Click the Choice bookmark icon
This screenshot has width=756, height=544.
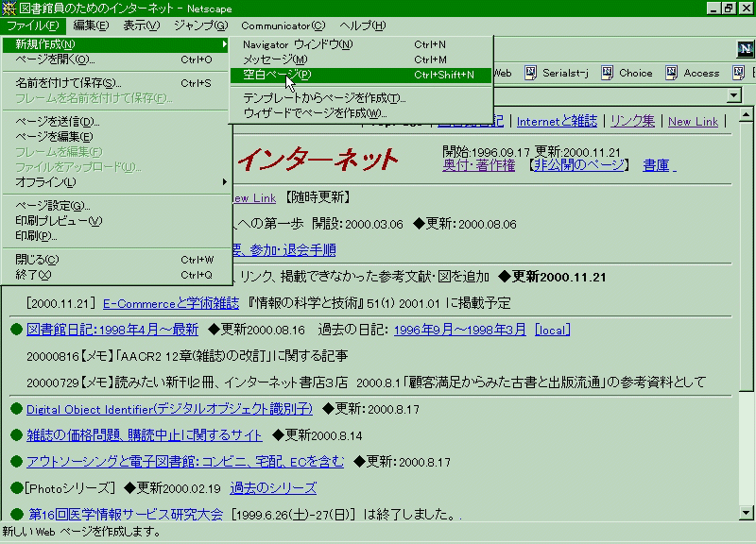(607, 73)
